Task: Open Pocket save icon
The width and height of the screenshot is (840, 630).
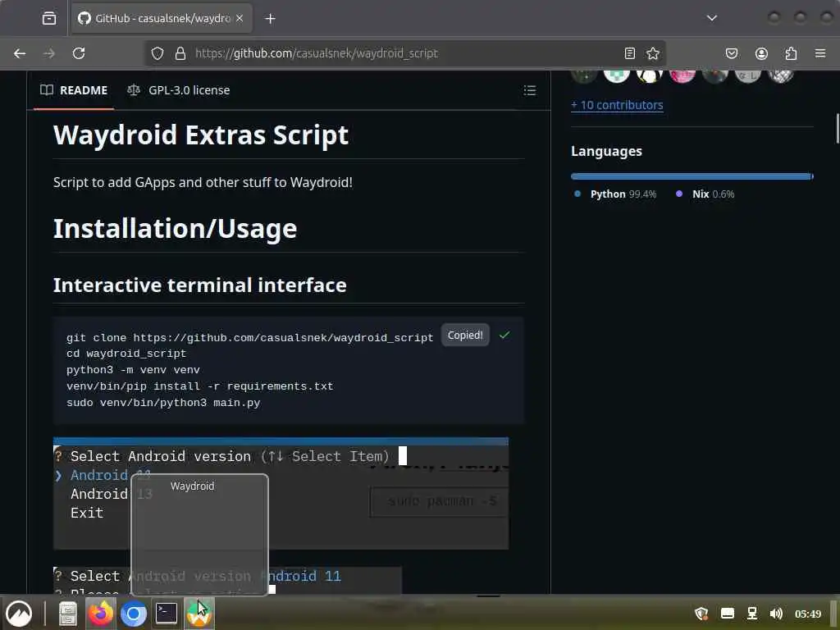Action: (731, 53)
